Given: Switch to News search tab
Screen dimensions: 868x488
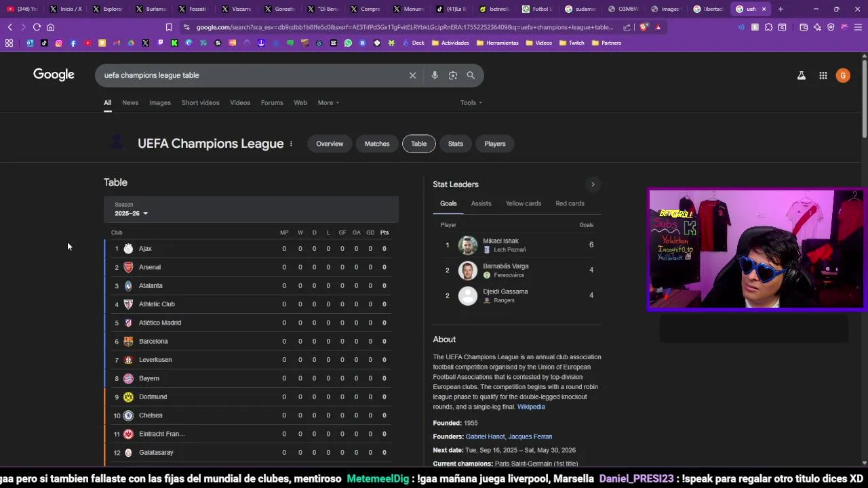Looking at the screenshot, I should pyautogui.click(x=130, y=103).
